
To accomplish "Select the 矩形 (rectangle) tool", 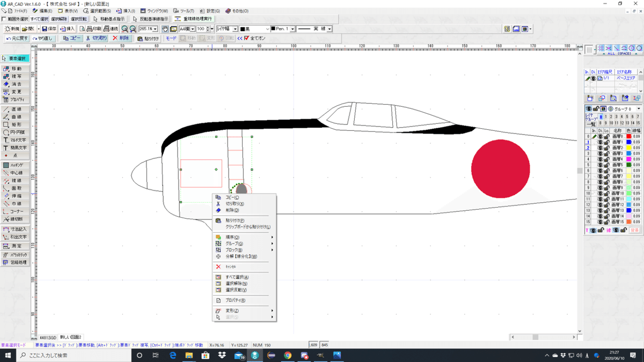I will click(15, 124).
